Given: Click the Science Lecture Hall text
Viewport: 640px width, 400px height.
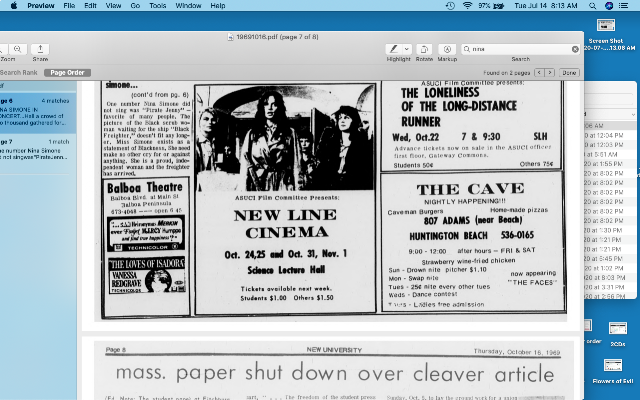Looking at the screenshot, I should coord(286,270).
